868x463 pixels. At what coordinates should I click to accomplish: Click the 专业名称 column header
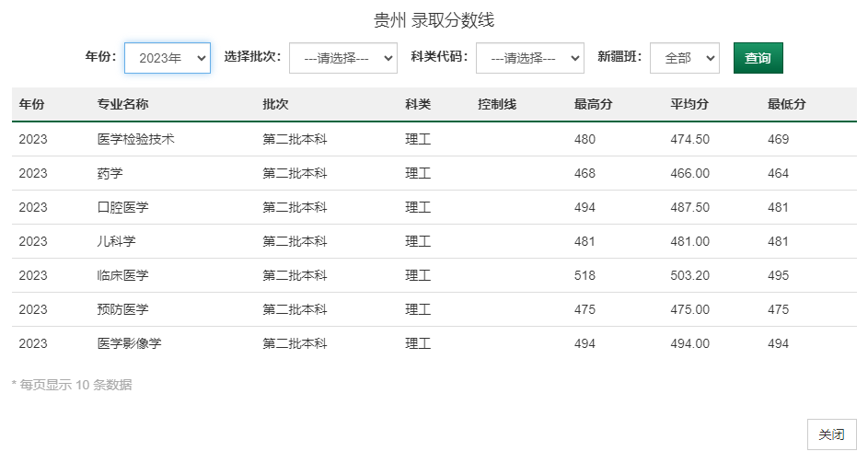click(x=122, y=104)
